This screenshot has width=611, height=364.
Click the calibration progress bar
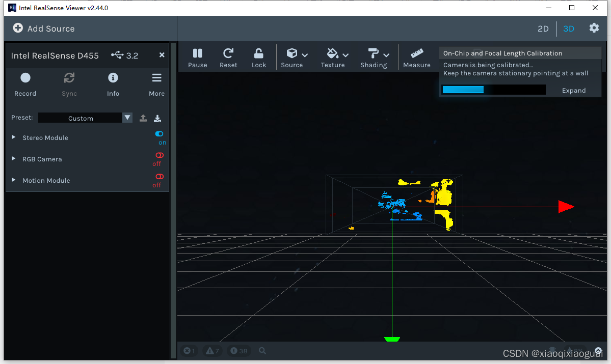tap(493, 90)
